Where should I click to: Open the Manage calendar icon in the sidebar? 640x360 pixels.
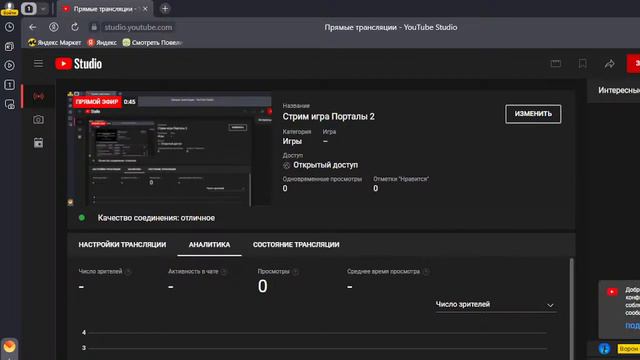(x=38, y=143)
